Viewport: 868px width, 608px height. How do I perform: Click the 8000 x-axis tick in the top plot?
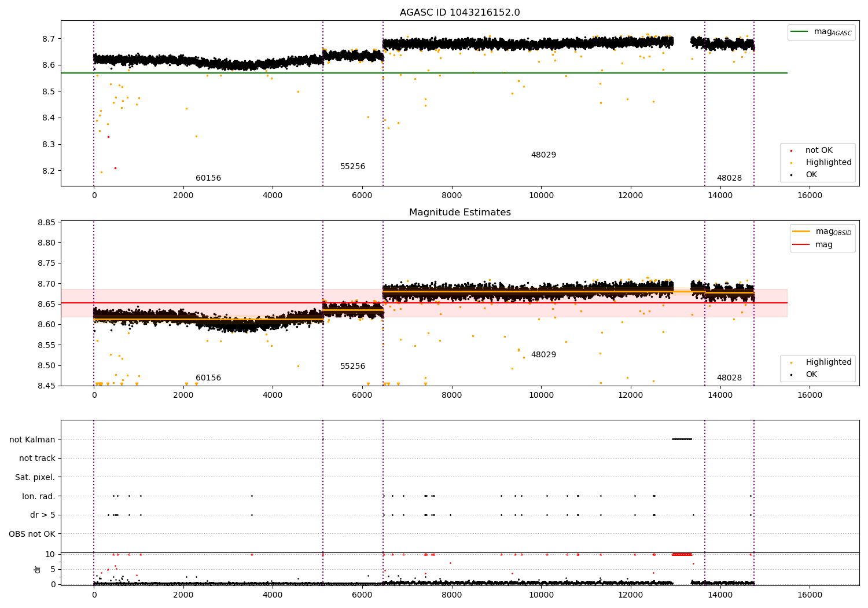click(451, 196)
